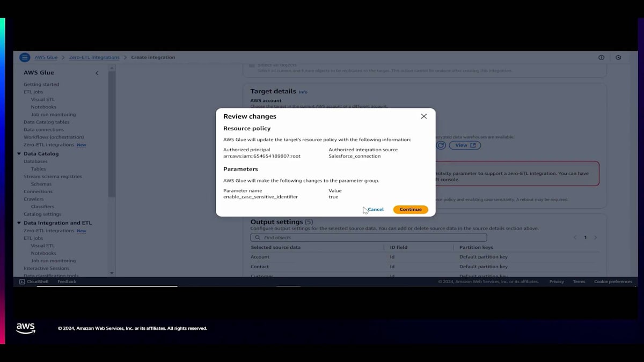Collapse Data Integration and ETL section

pyautogui.click(x=19, y=223)
